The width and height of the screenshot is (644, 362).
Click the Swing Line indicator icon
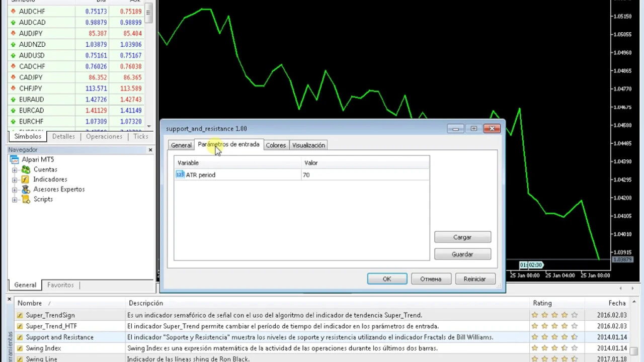pyautogui.click(x=20, y=359)
